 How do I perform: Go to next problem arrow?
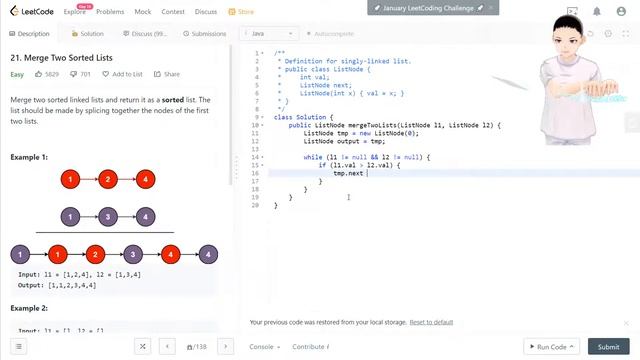point(226,347)
